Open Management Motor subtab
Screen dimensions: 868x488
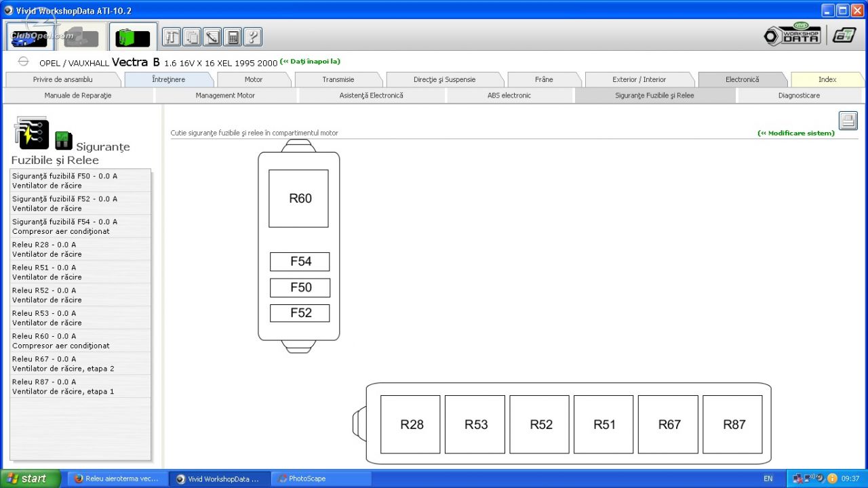click(226, 96)
